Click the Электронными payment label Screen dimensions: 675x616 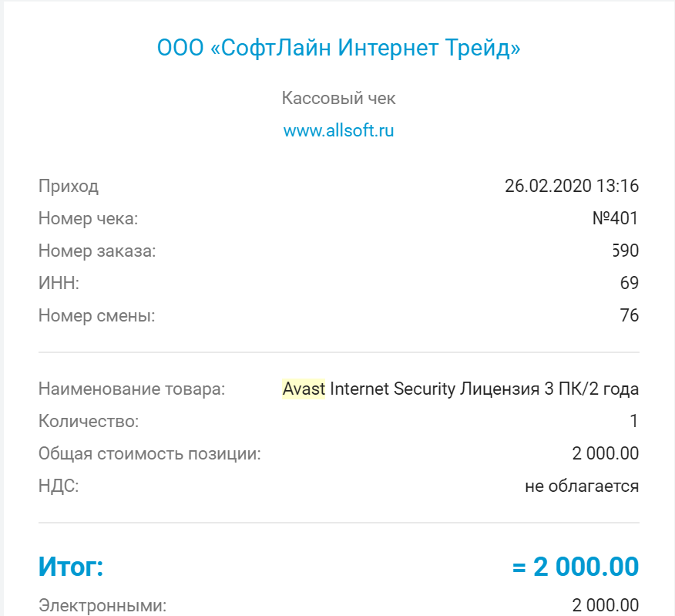[102, 605]
